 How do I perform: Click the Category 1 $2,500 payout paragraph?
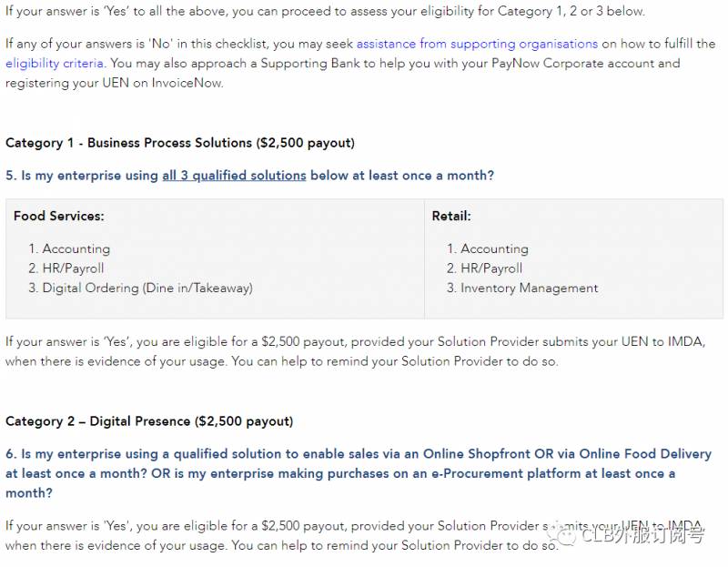(x=355, y=351)
